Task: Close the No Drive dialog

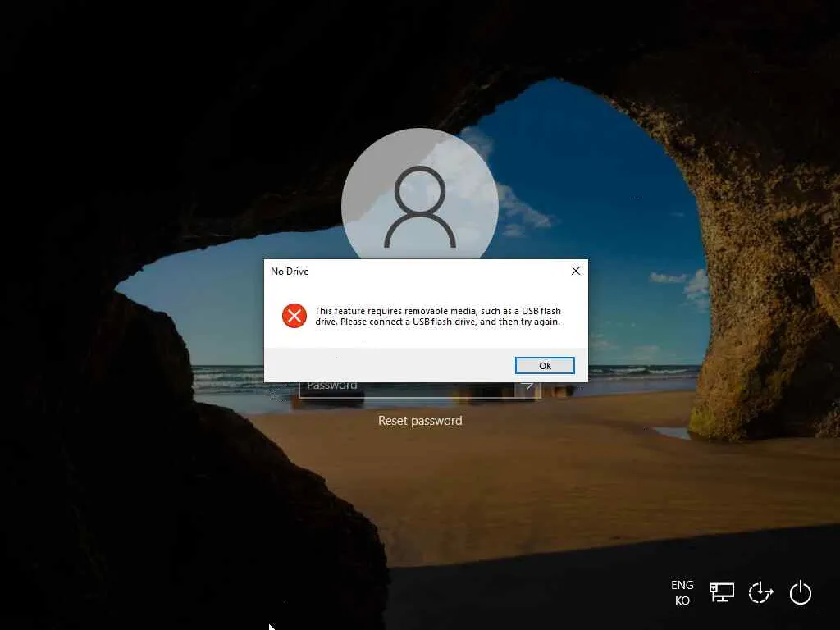Action: (x=576, y=271)
